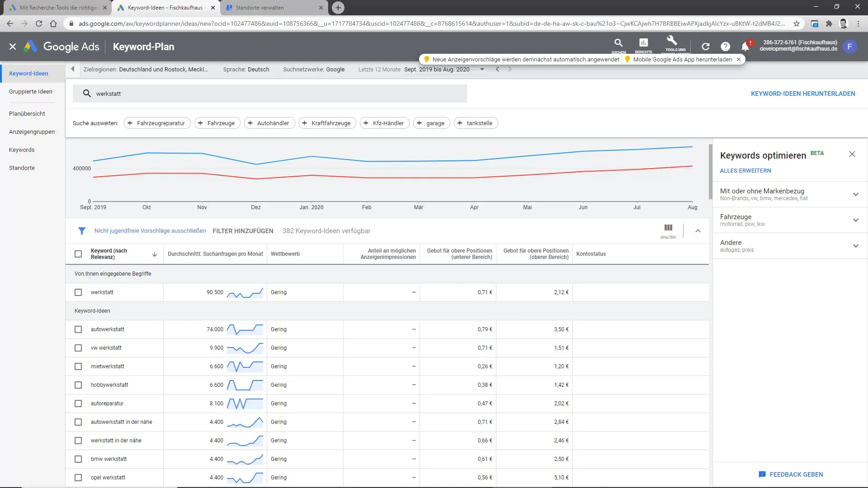Open Gruppierte Ideen in sidebar
This screenshot has width=868, height=488.
coord(31,91)
